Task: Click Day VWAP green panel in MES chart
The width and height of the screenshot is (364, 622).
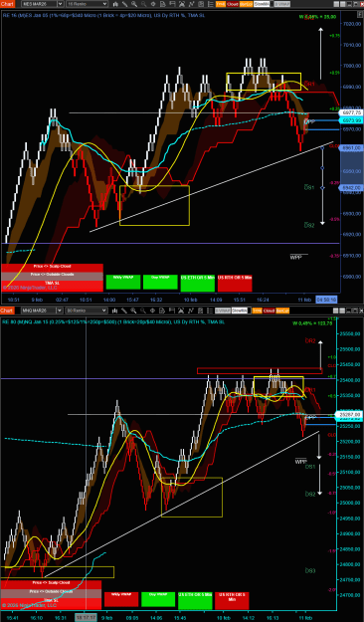Action: [x=160, y=282]
